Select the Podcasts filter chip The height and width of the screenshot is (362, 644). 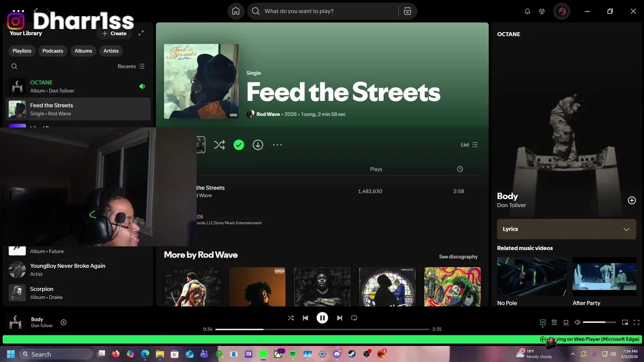point(53,51)
